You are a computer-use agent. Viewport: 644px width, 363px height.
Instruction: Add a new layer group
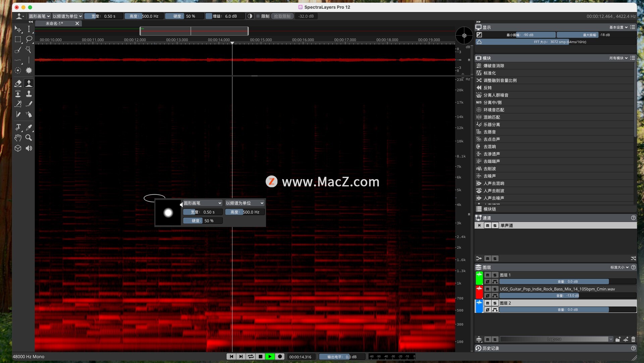coord(618,339)
